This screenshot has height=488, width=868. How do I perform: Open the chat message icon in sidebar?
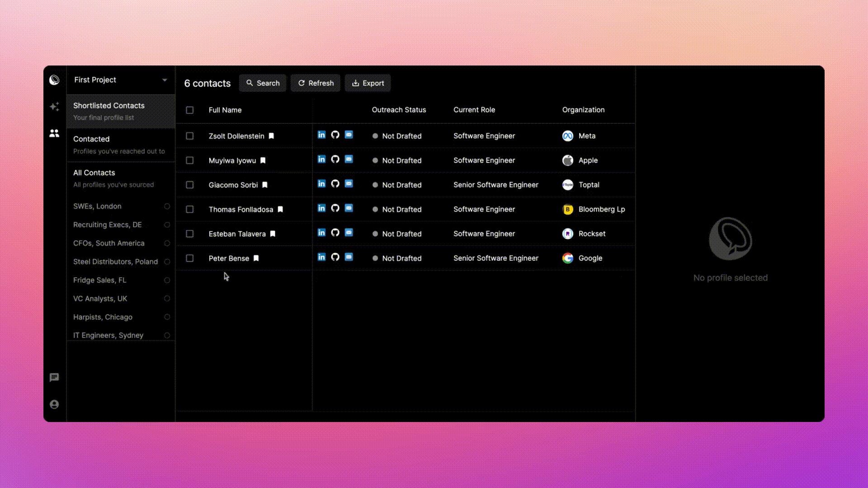pyautogui.click(x=54, y=377)
